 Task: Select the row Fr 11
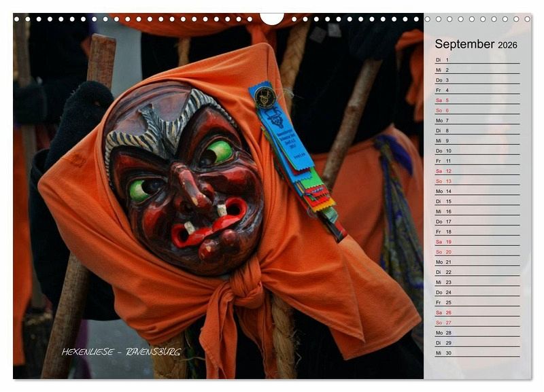[477, 161]
